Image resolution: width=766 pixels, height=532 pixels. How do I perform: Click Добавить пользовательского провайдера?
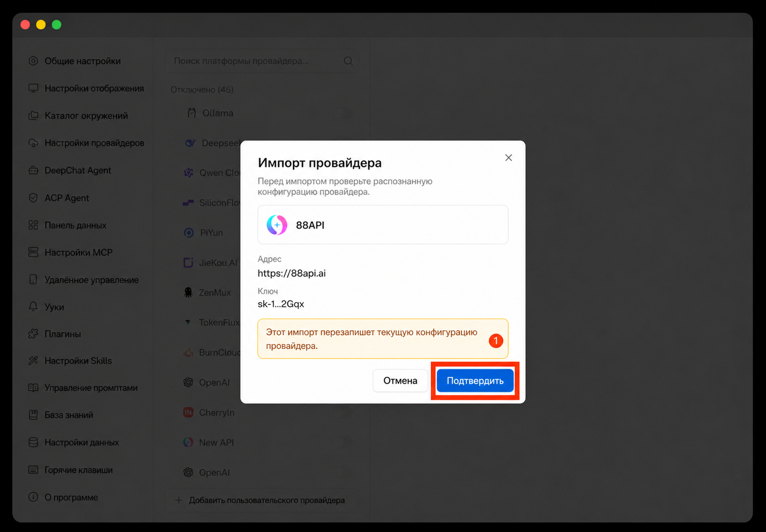[x=261, y=500]
